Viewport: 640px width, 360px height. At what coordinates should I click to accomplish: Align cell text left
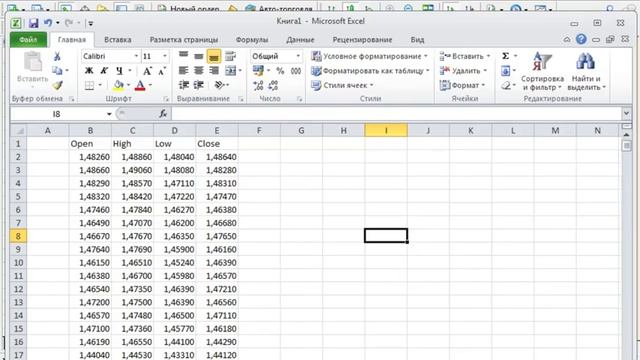pos(183,71)
